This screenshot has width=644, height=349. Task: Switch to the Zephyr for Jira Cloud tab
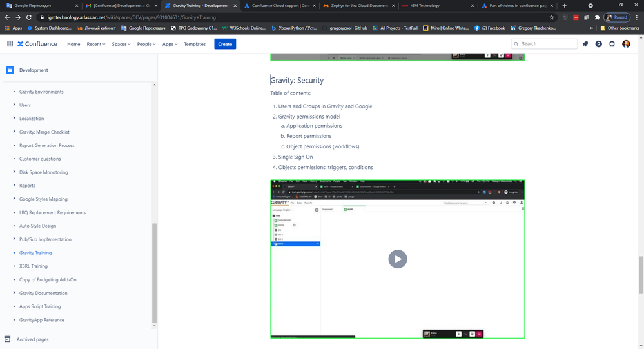pyautogui.click(x=359, y=6)
